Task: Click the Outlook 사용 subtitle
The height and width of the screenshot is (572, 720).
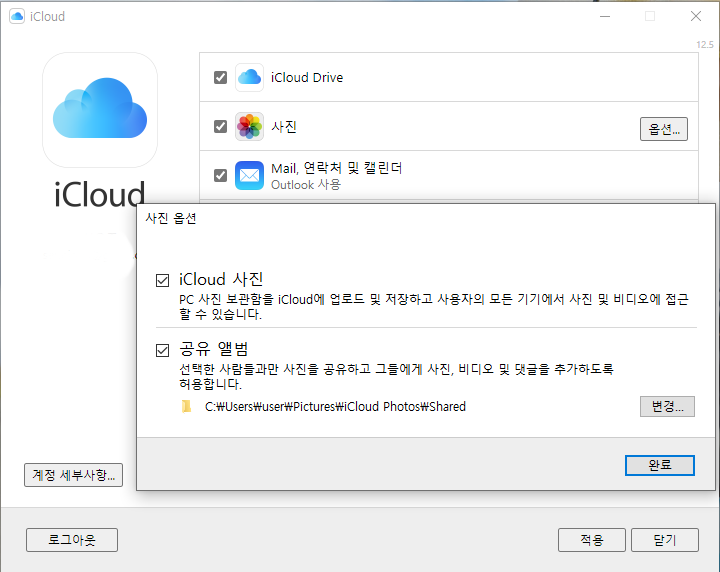Action: (x=306, y=185)
